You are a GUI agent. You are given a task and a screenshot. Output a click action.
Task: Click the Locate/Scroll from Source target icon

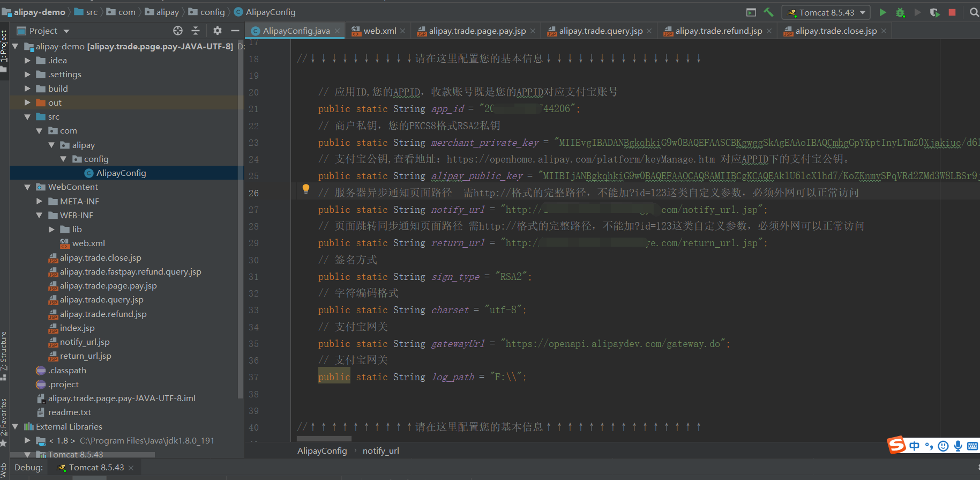click(x=178, y=31)
